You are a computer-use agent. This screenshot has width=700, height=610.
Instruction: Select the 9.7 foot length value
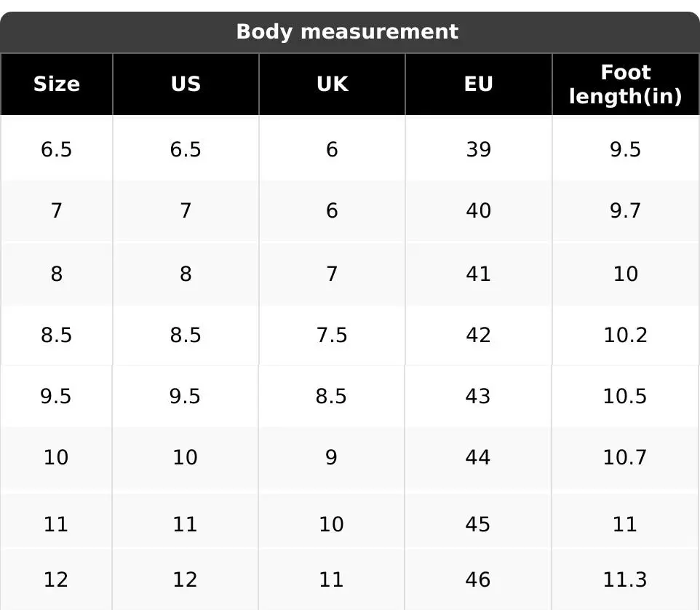point(625,211)
